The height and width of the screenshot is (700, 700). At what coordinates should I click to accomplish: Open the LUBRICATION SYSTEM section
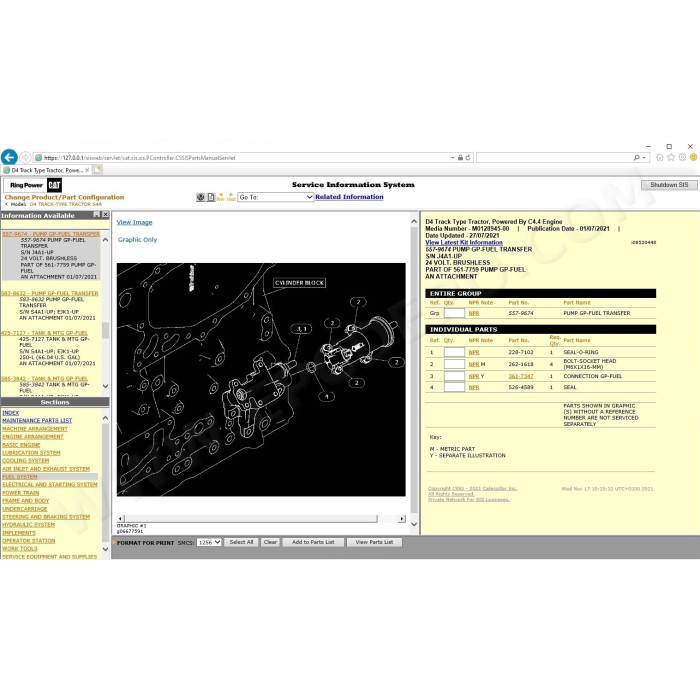tap(31, 453)
